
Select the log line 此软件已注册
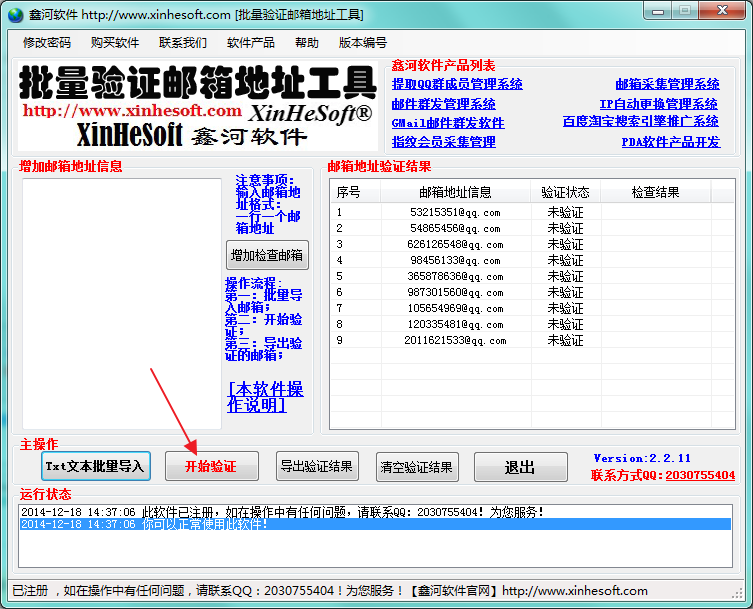tap(375, 512)
